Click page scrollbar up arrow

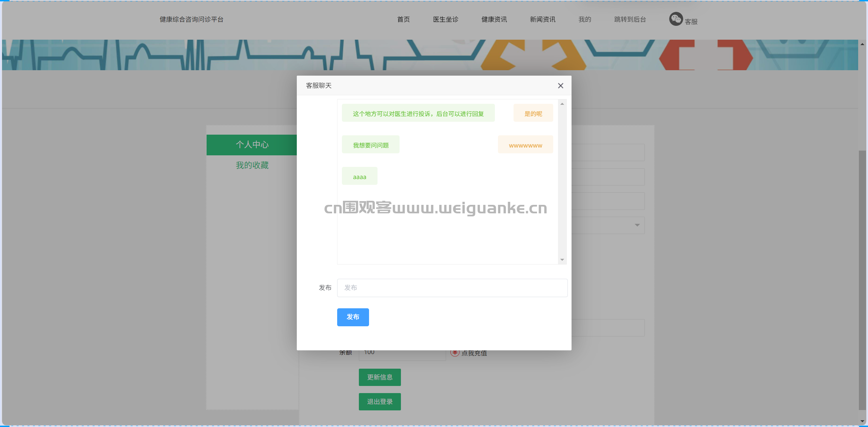(x=862, y=44)
